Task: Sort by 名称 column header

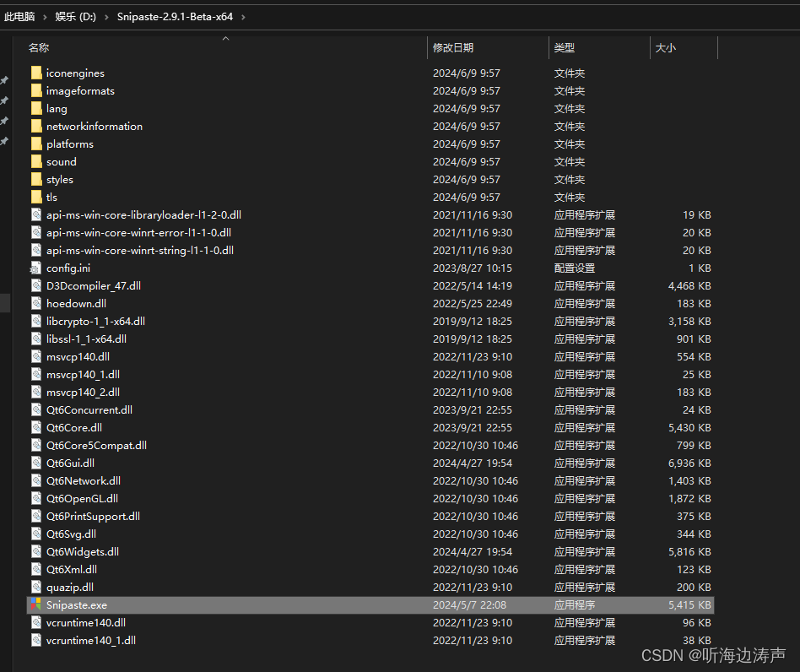Action: point(39,48)
